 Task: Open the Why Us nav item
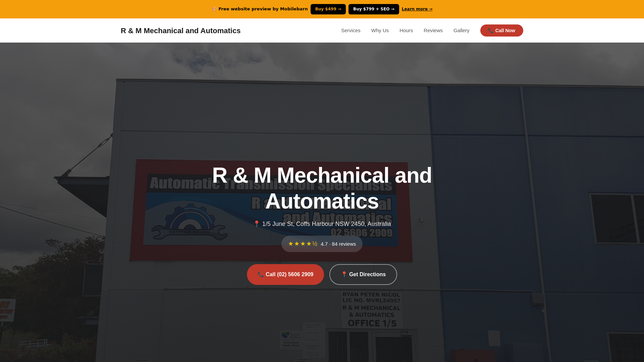click(380, 31)
